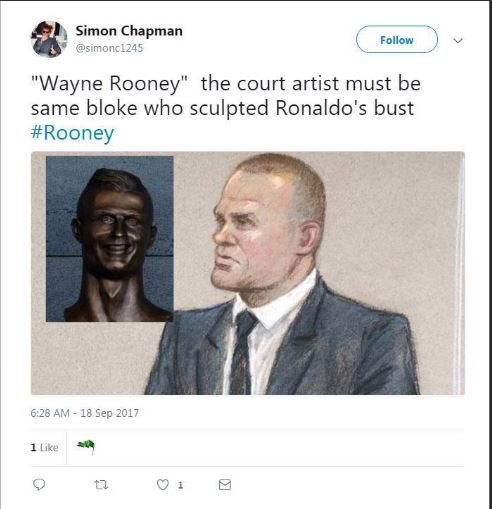Open Simon Chapman's profile avatar
This screenshot has height=509, width=492.
pos(49,39)
